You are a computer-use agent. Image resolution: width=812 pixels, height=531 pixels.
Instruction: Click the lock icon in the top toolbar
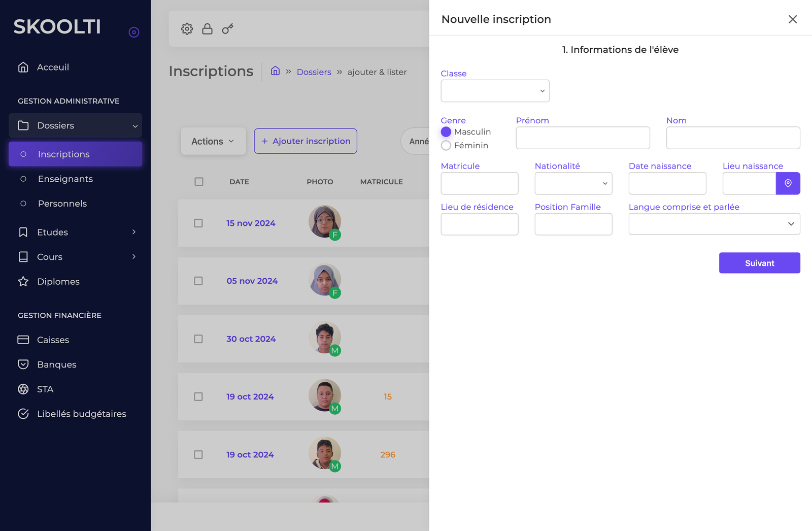[x=207, y=29]
